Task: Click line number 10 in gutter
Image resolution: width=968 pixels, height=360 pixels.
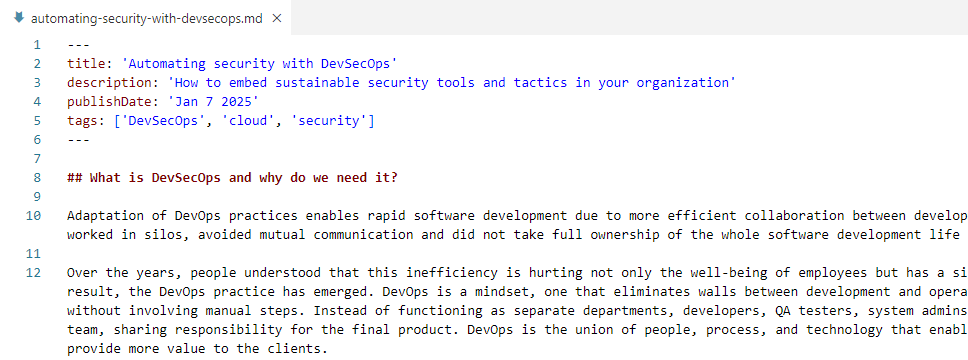Action: coord(34,216)
